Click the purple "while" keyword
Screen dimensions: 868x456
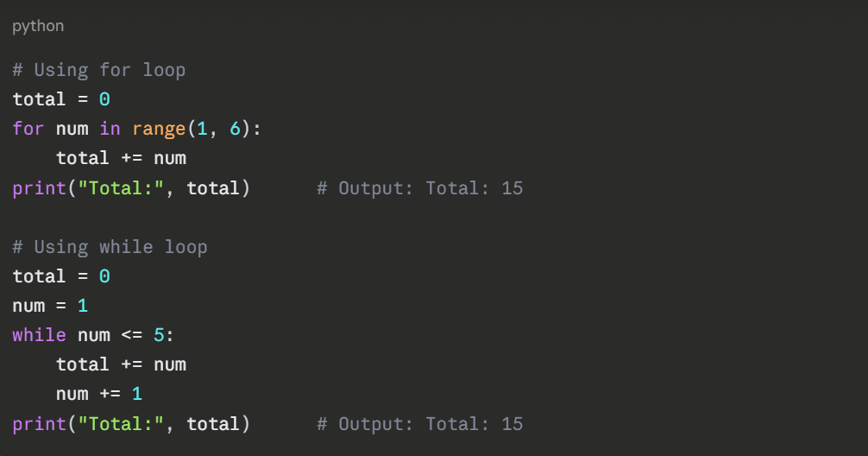[39, 335]
